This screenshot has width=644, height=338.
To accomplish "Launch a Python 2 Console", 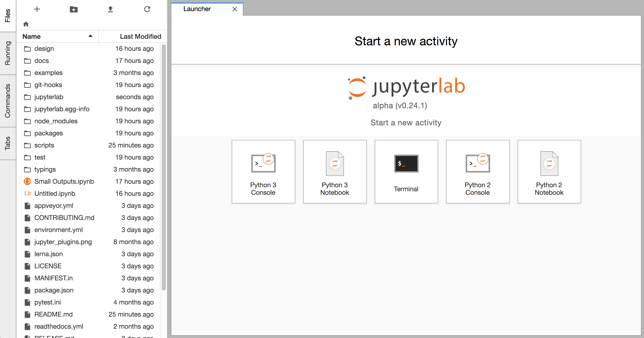I will point(477,172).
